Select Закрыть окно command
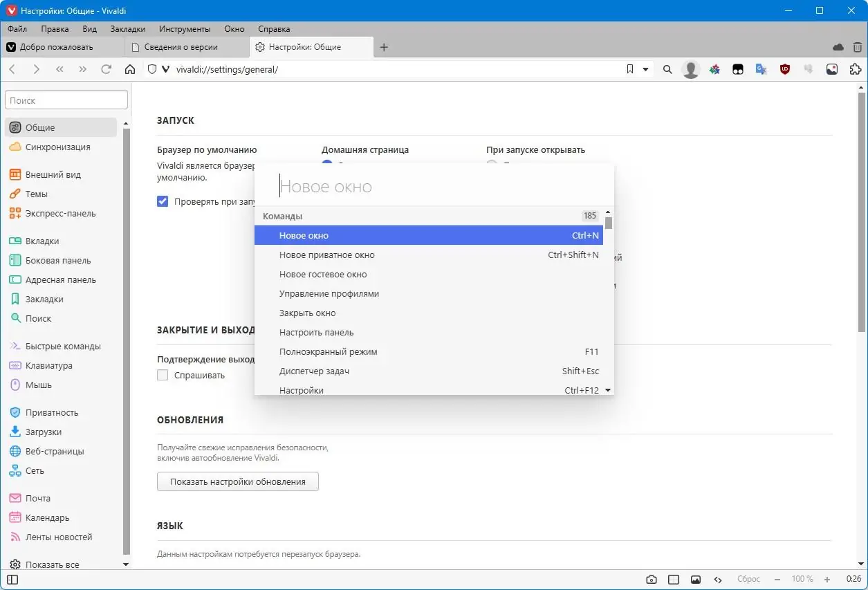868x590 pixels. point(429,313)
